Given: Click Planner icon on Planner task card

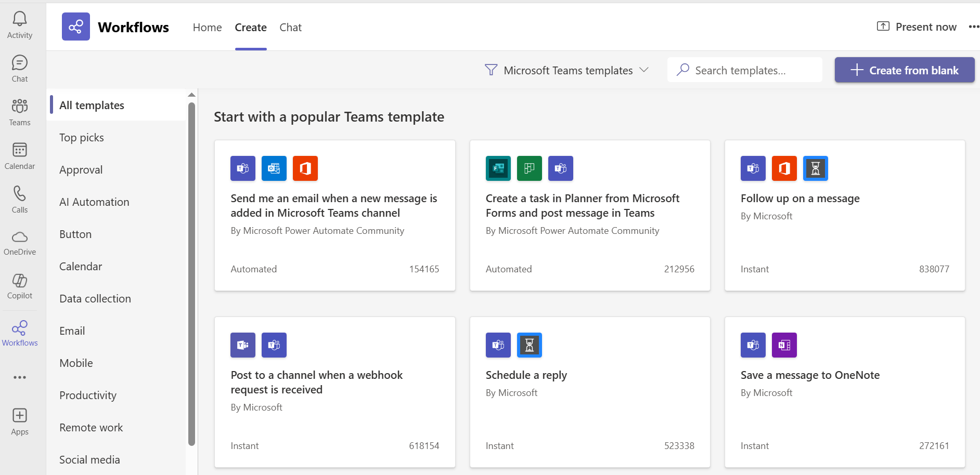Looking at the screenshot, I should pyautogui.click(x=530, y=168).
